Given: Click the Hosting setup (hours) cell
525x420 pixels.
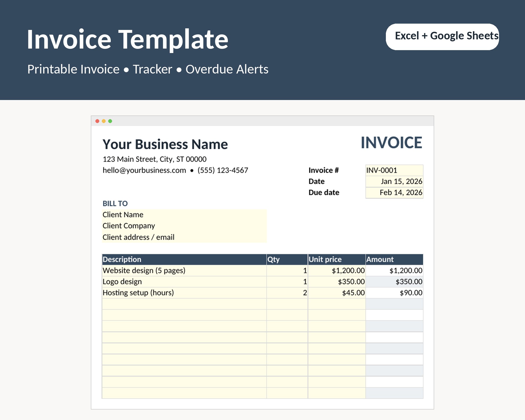Looking at the screenshot, I should coord(184,293).
